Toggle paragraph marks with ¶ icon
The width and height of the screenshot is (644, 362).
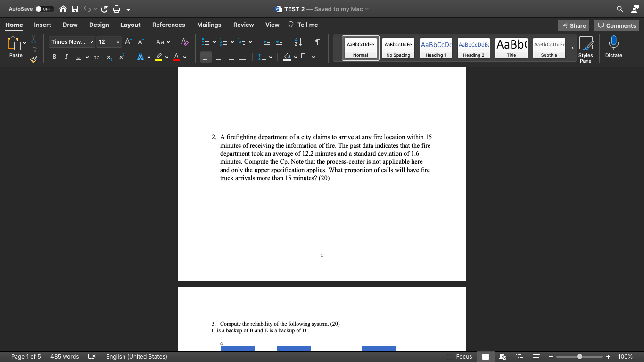click(x=317, y=42)
